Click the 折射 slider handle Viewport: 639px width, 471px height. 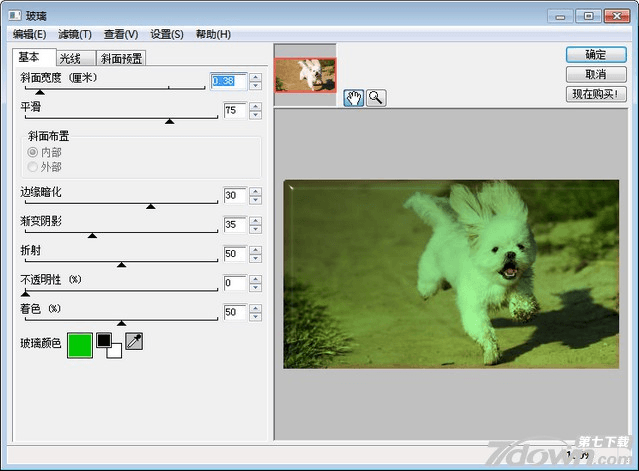pyautogui.click(x=122, y=265)
